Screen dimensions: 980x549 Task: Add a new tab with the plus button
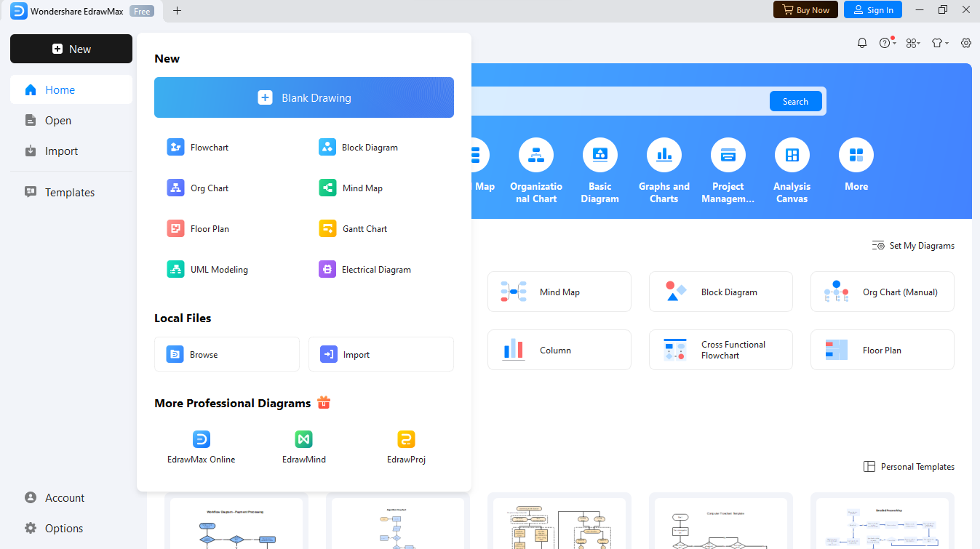tap(177, 10)
